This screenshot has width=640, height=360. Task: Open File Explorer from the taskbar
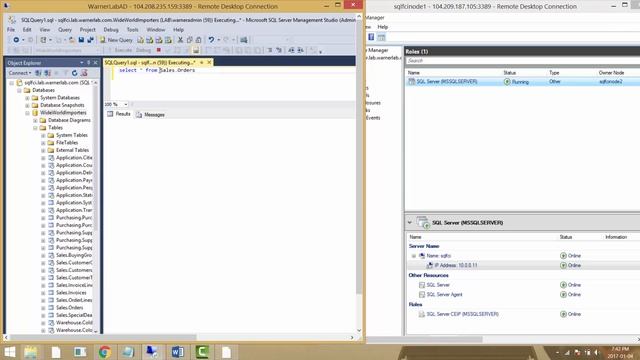31,351
